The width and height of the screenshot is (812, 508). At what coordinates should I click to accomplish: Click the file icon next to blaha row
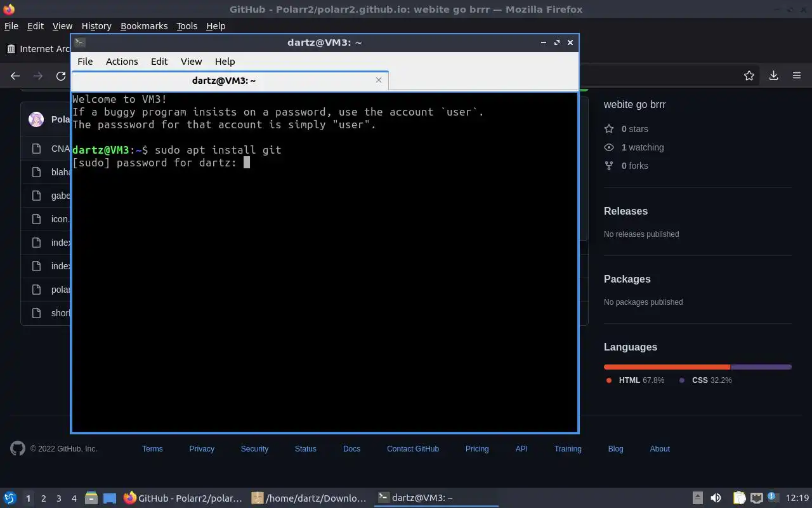pos(37,172)
